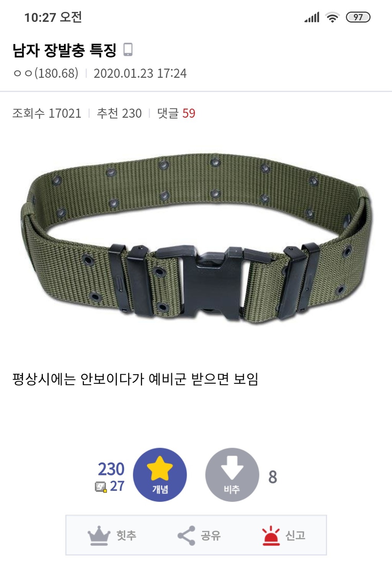The height and width of the screenshot is (578, 392).
Task: Tap the mobile phone icon beside the title
Action: (128, 50)
